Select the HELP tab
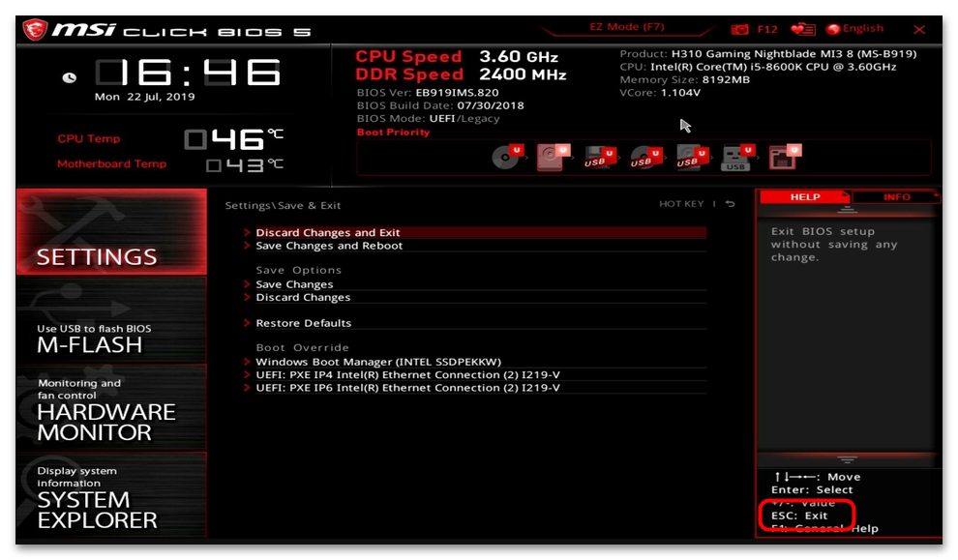 (x=804, y=197)
